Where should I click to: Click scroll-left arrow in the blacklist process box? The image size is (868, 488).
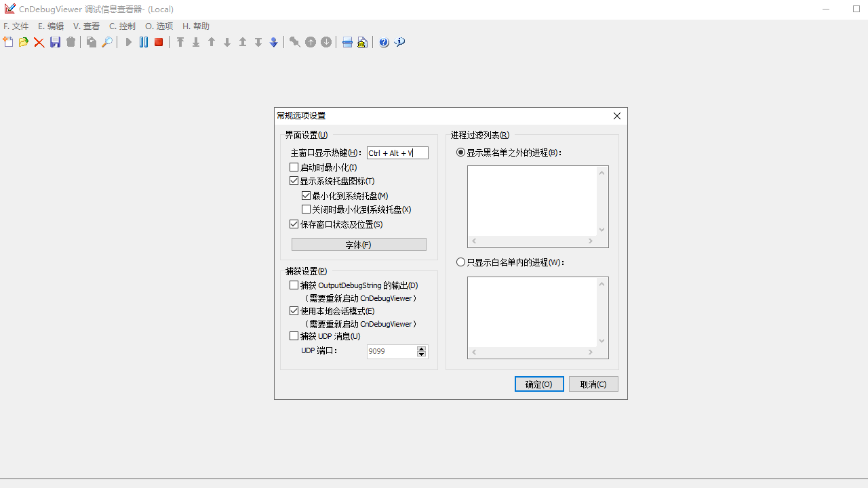tap(474, 241)
